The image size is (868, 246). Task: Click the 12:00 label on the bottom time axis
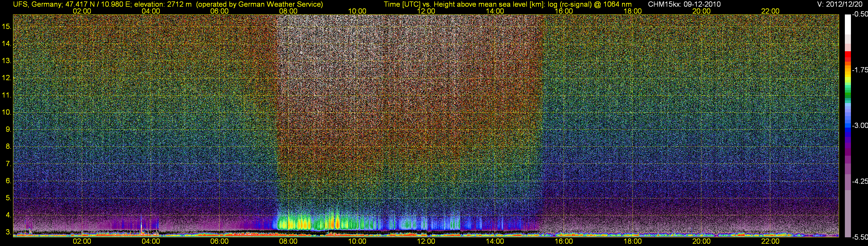pyautogui.click(x=426, y=241)
